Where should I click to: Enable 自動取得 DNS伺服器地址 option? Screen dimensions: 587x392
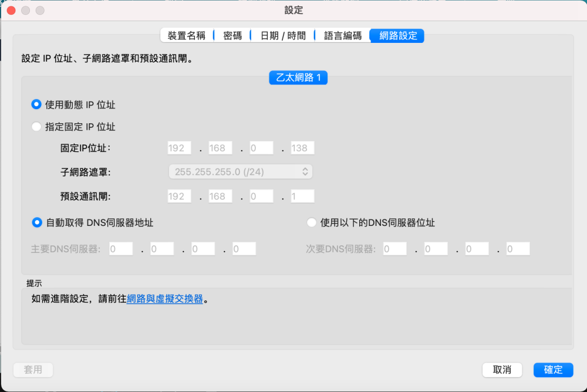click(x=36, y=222)
